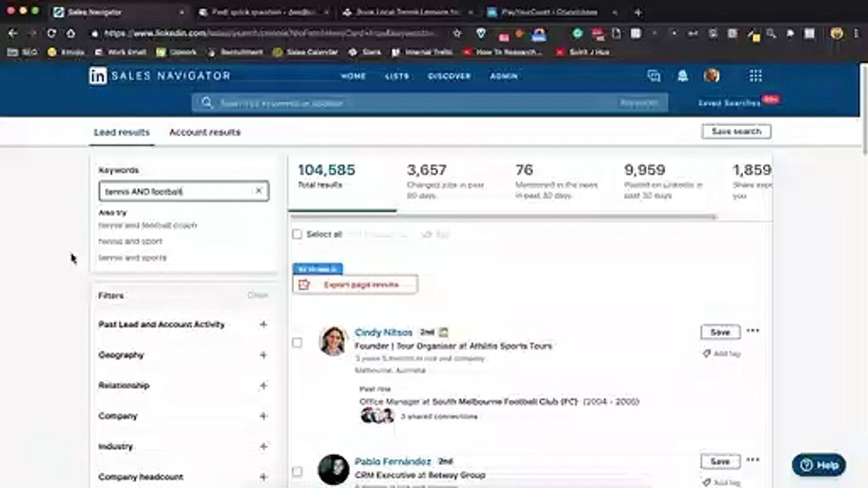Open the apps grid icon
Screen dimensions: 868x488
[x=755, y=75]
